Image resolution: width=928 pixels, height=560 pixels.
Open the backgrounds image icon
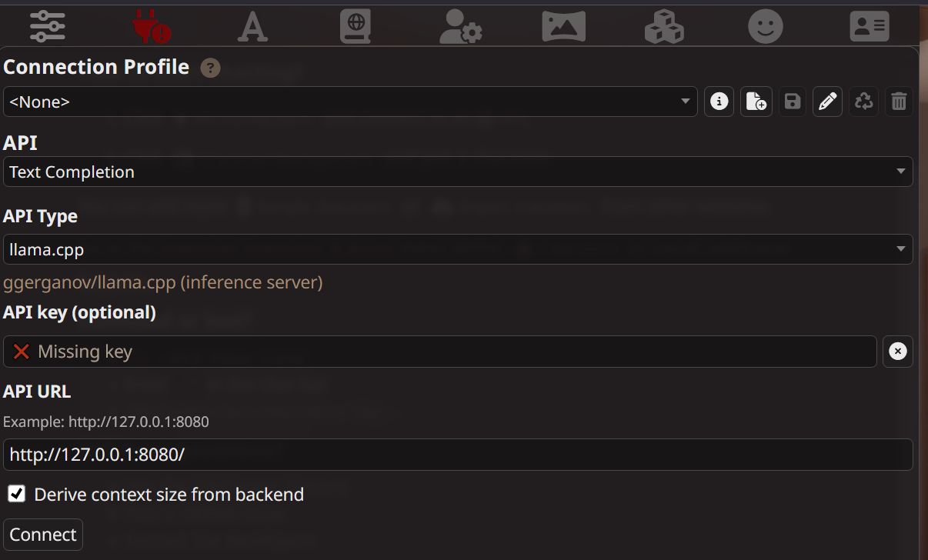click(563, 26)
